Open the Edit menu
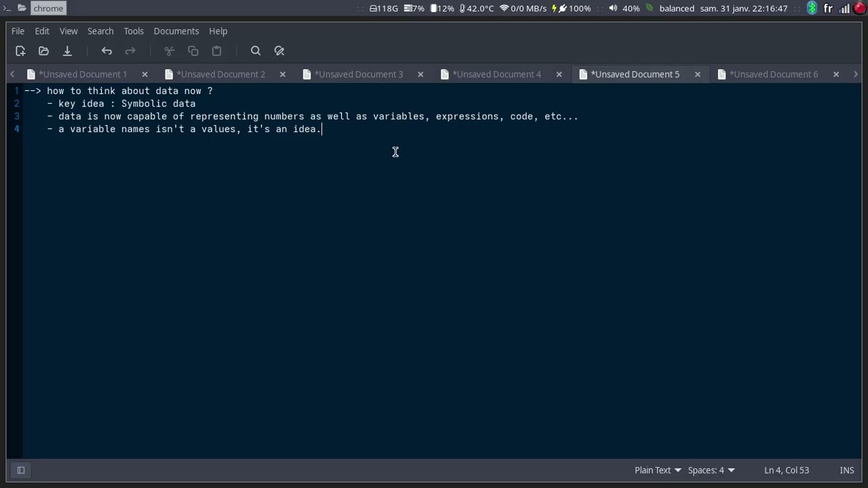Image resolution: width=868 pixels, height=488 pixels. (x=42, y=31)
